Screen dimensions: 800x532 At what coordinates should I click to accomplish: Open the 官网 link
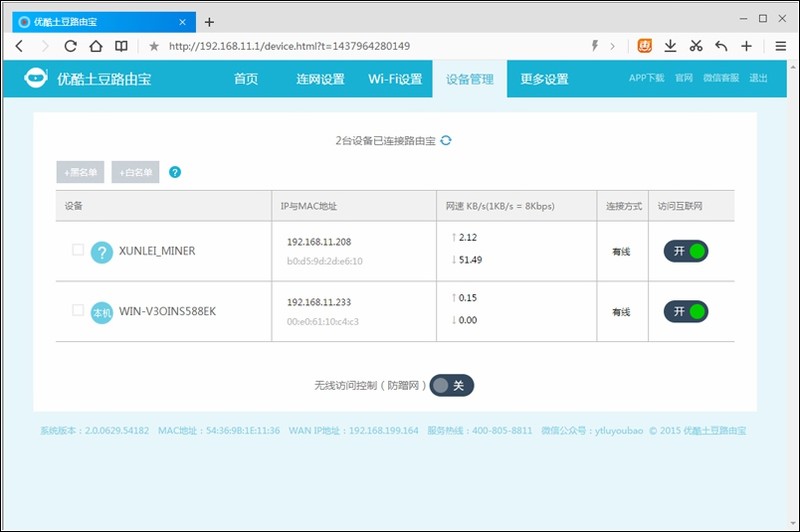pyautogui.click(x=684, y=78)
